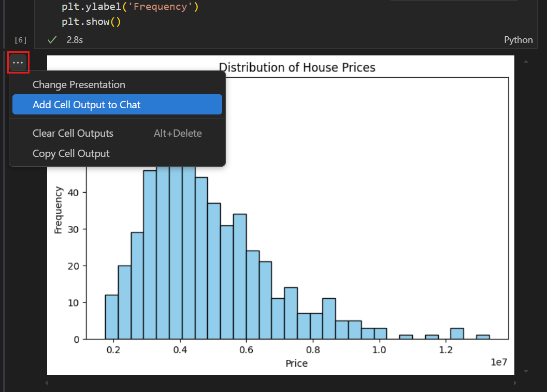Image resolution: width=547 pixels, height=392 pixels.
Task: Choose Clear Cell Outputs
Action: coord(73,133)
